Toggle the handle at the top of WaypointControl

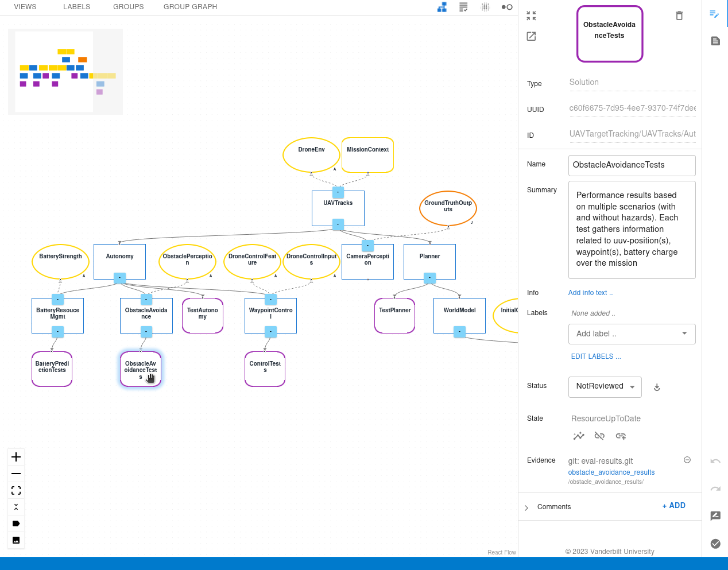270,299
